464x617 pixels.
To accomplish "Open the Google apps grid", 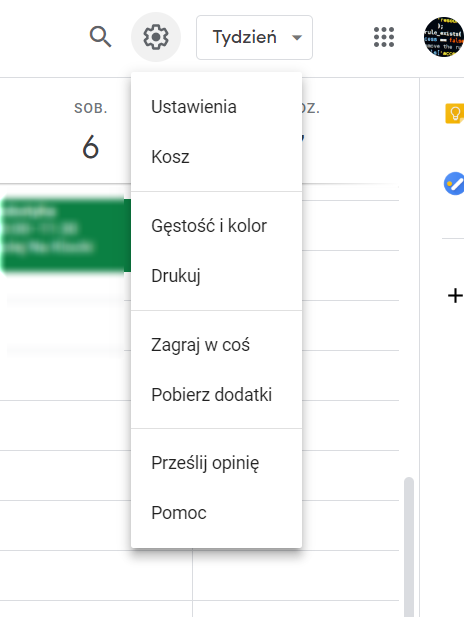I will 384,37.
